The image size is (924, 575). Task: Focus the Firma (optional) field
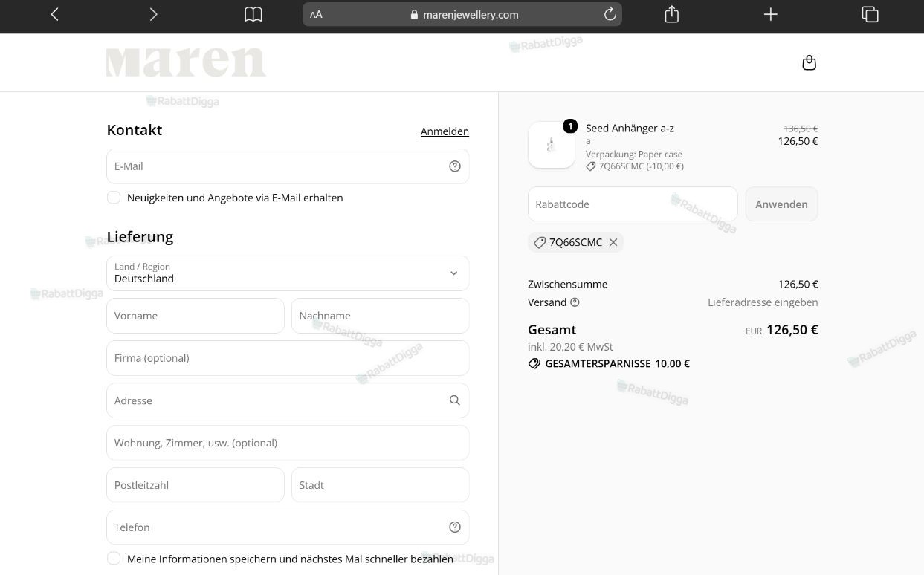click(288, 358)
